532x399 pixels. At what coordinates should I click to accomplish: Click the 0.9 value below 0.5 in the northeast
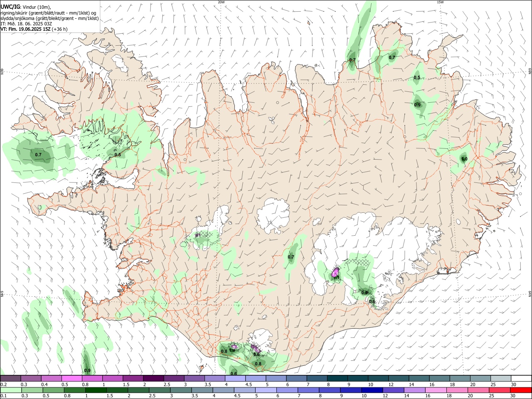click(x=417, y=105)
